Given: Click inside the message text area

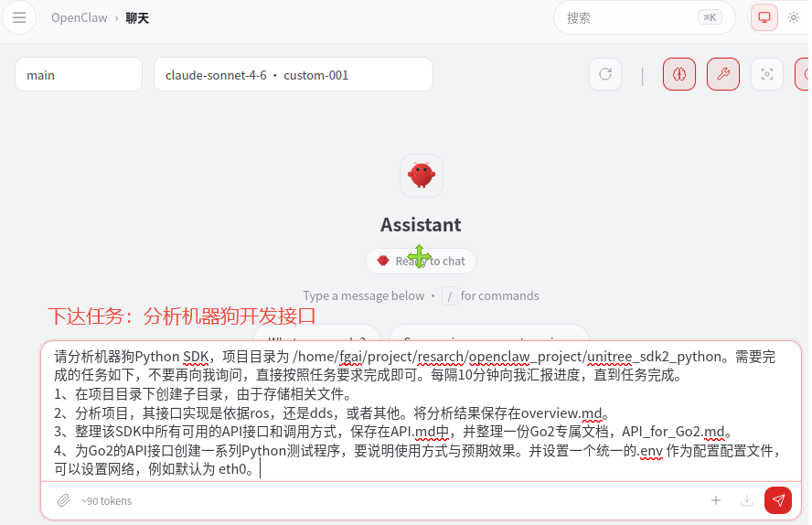Looking at the screenshot, I should (x=421, y=412).
